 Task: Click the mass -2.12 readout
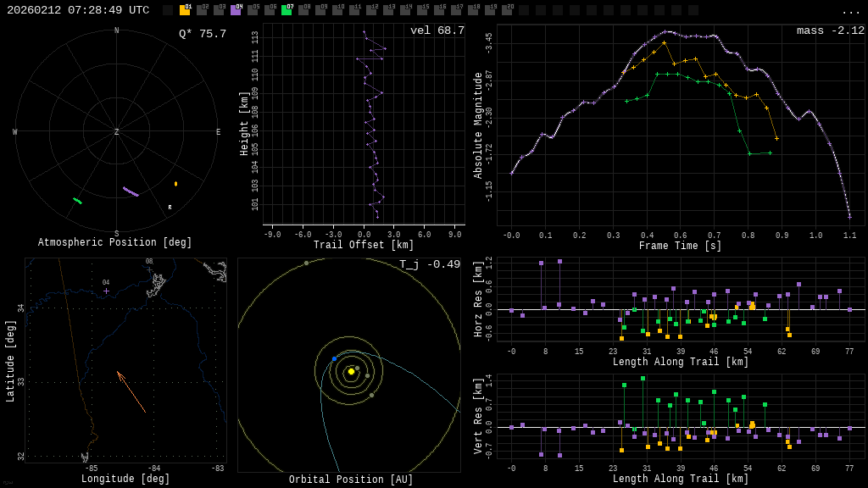pyautogui.click(x=830, y=30)
